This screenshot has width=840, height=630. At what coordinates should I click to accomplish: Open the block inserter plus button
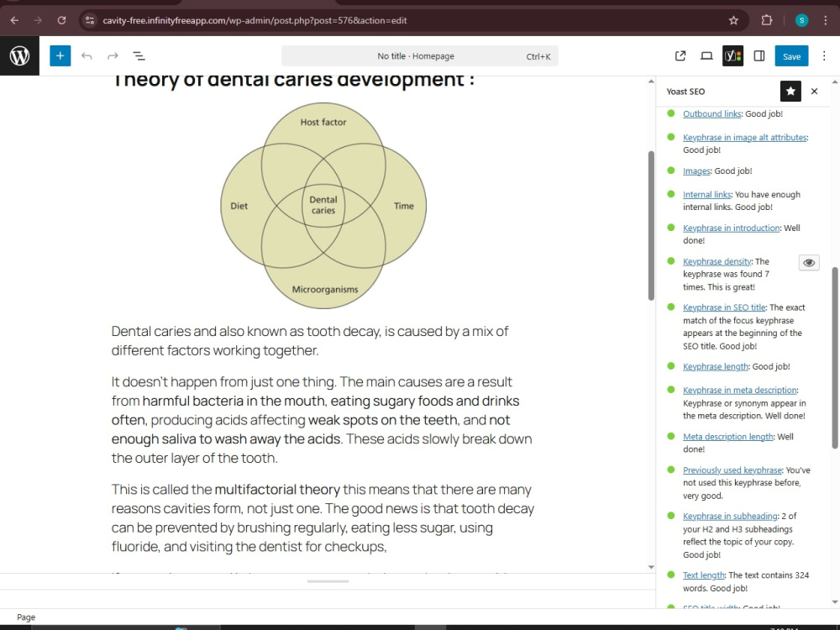click(x=60, y=55)
